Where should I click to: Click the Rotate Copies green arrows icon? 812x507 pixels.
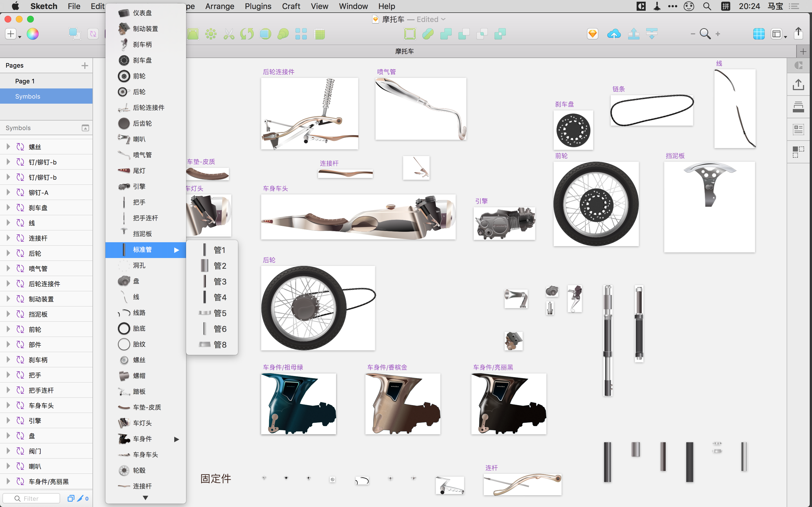pos(247,34)
